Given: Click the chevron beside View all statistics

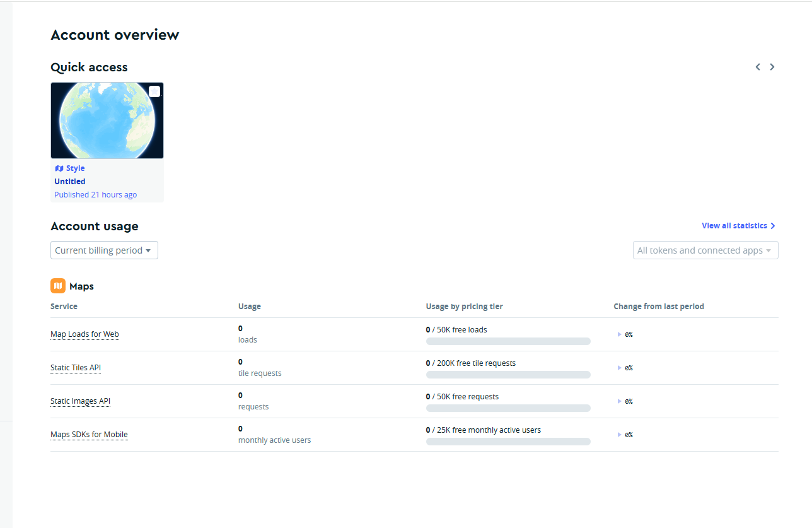Looking at the screenshot, I should tap(774, 225).
